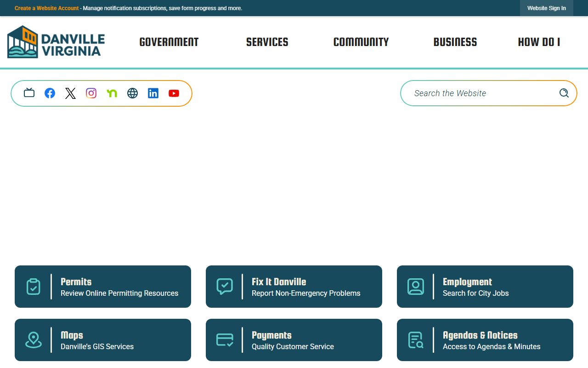Click the Danville Virginia logo

56,42
